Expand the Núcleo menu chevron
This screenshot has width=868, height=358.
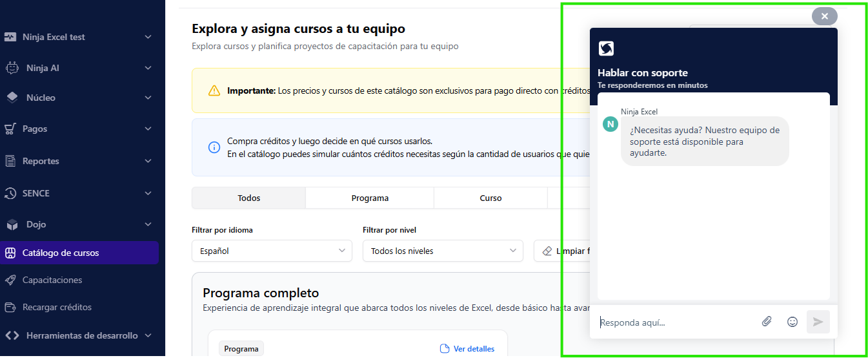pyautogui.click(x=148, y=98)
